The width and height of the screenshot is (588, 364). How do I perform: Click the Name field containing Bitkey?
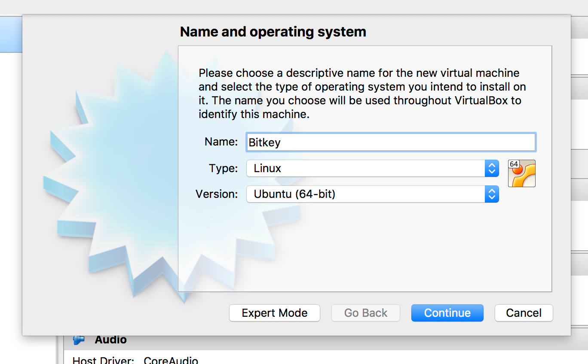click(x=391, y=142)
